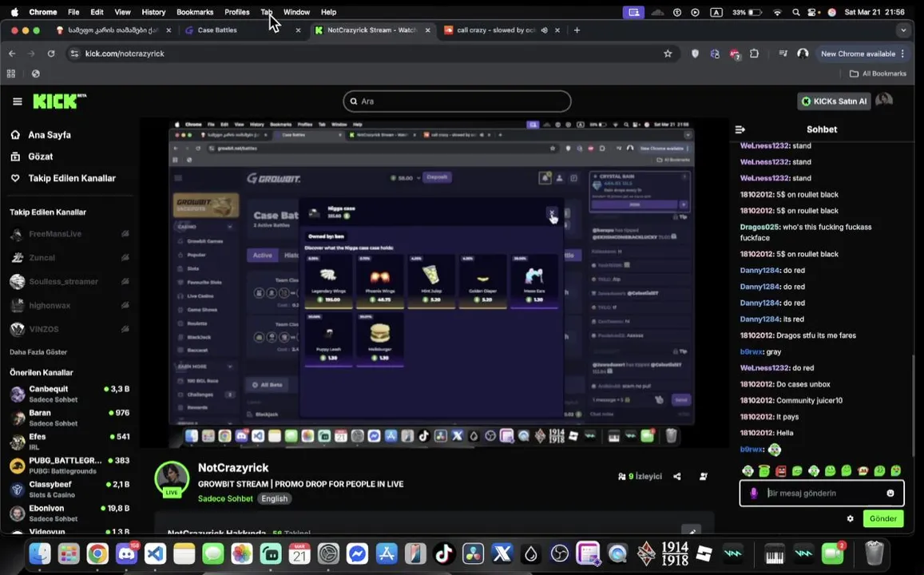Open the Bookmarks menu
Image resolution: width=924 pixels, height=575 pixels.
195,12
